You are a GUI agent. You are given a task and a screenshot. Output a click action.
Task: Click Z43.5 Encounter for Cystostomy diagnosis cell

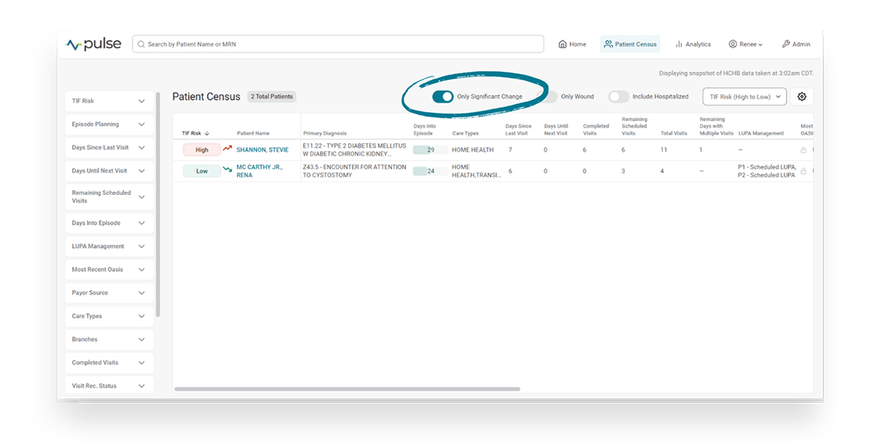tap(355, 171)
